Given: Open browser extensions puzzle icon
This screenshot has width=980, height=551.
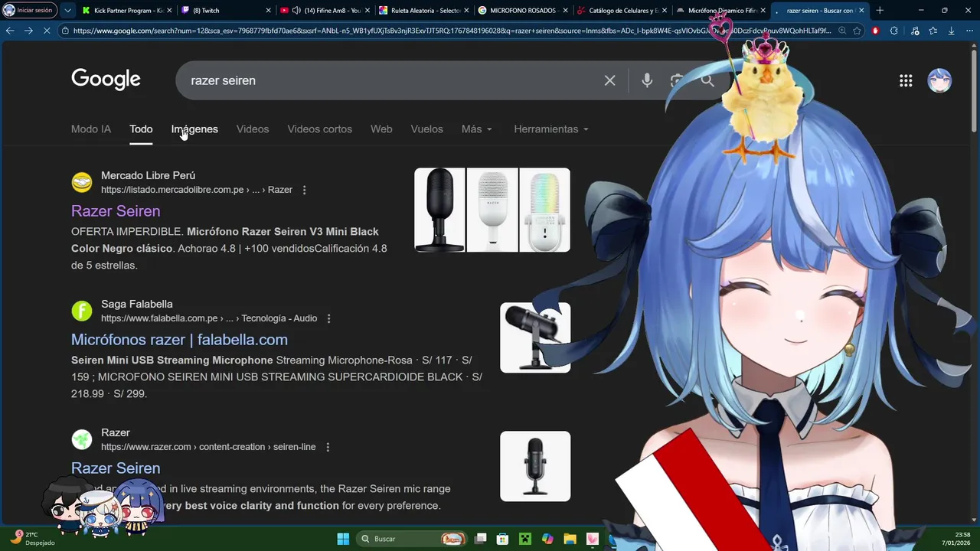Looking at the screenshot, I should [894, 31].
